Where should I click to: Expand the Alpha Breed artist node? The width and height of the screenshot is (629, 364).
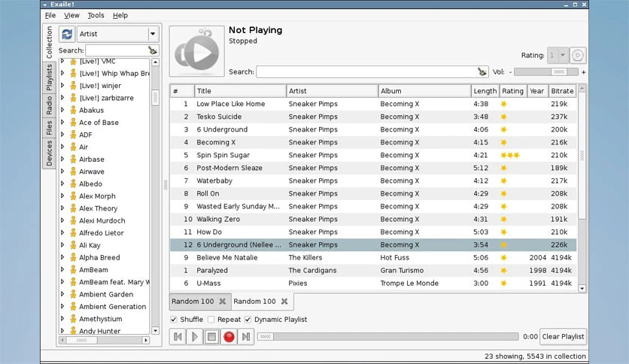coord(62,257)
